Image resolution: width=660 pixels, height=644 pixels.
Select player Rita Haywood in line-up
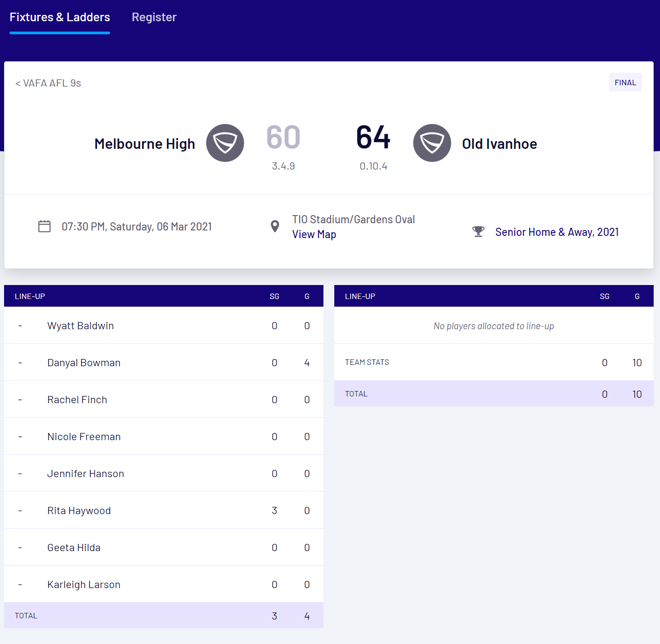pyautogui.click(x=79, y=511)
